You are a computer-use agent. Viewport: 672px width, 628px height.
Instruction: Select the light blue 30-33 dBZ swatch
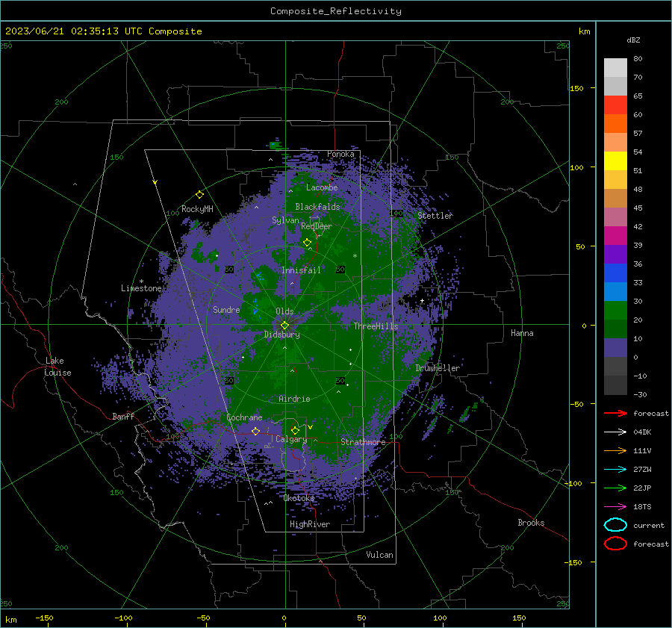coord(615,292)
